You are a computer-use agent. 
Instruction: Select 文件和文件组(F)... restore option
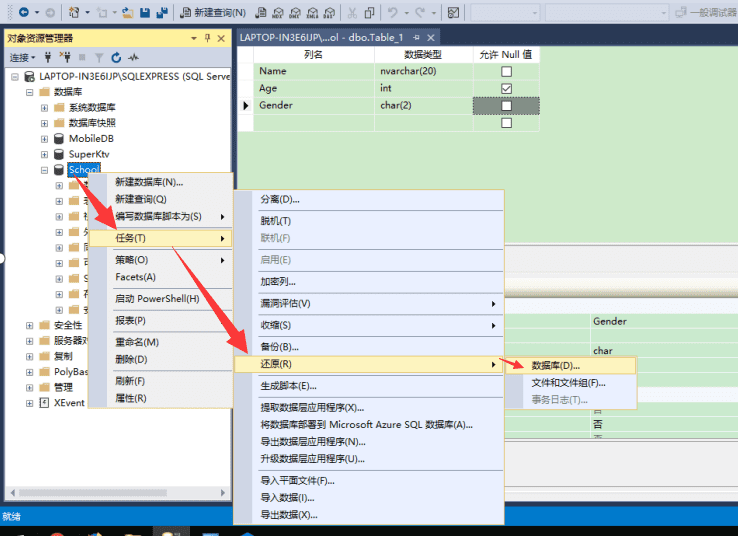570,383
